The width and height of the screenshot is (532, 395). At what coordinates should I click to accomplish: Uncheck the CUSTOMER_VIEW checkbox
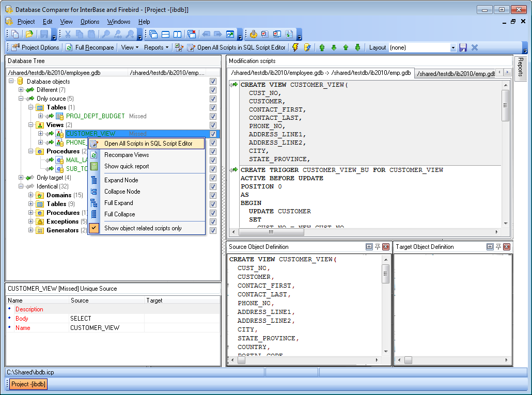point(213,133)
